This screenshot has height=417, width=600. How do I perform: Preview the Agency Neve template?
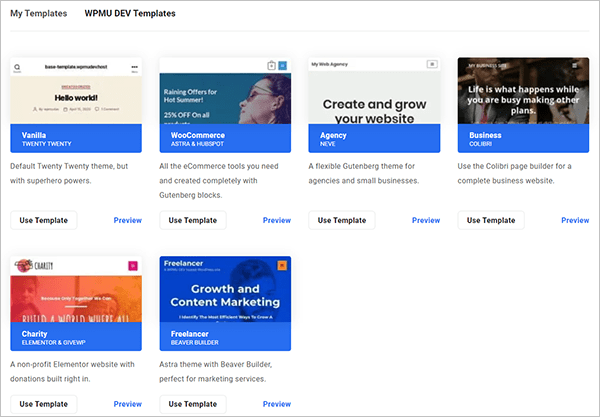click(x=426, y=220)
